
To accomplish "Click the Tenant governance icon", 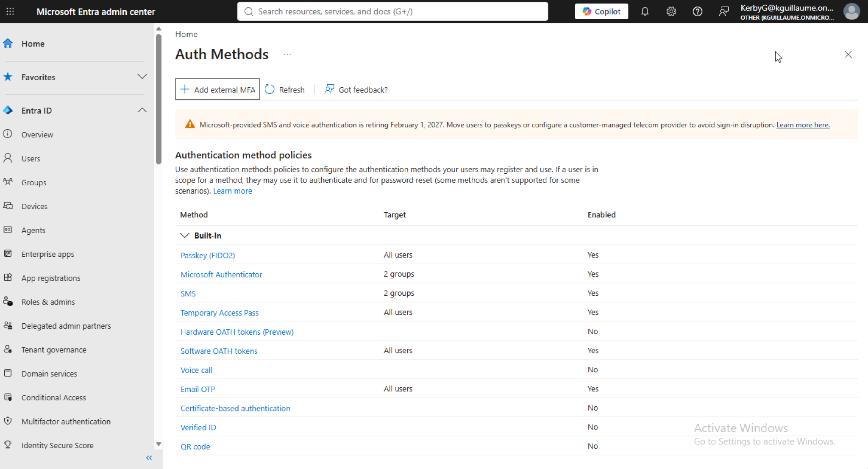I will (8, 349).
